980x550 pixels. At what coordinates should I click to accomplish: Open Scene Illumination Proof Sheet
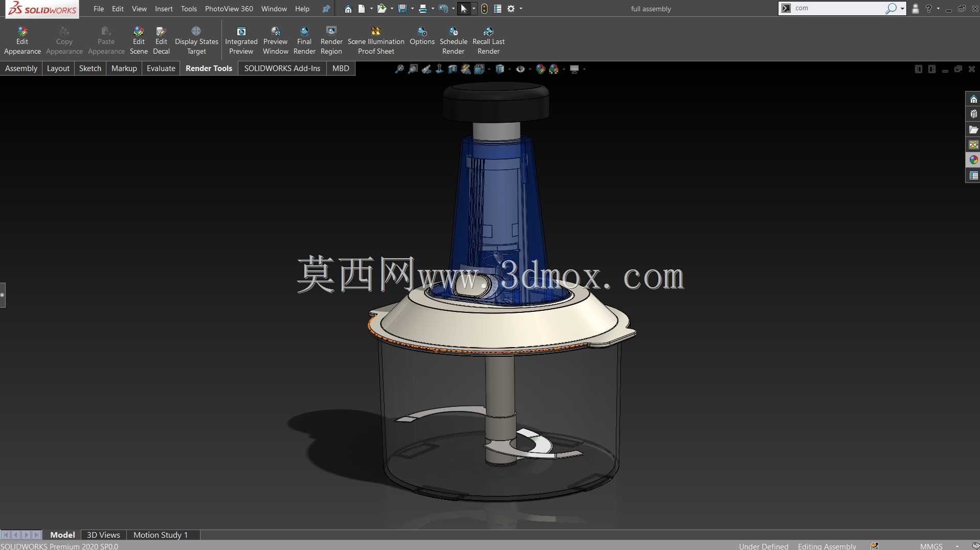click(376, 40)
